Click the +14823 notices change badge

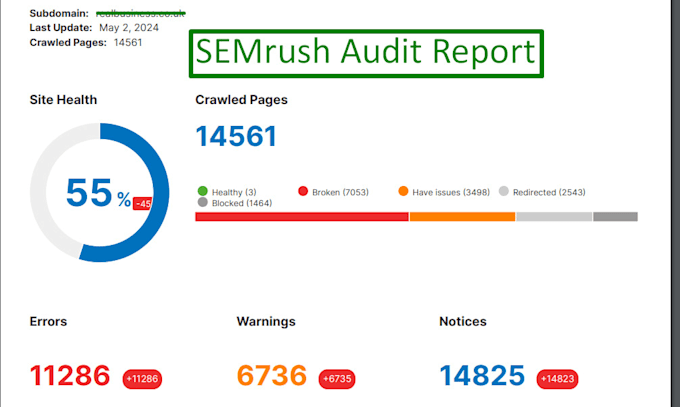pos(557,379)
